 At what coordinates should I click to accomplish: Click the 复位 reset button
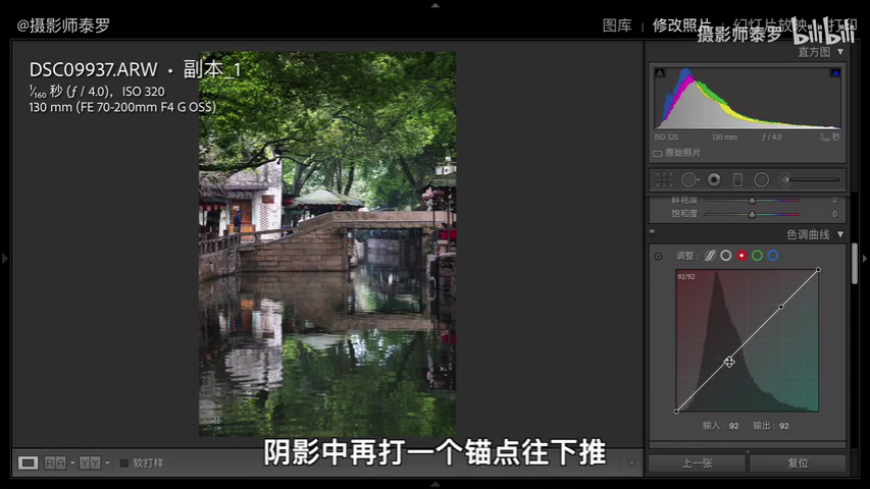(x=798, y=463)
